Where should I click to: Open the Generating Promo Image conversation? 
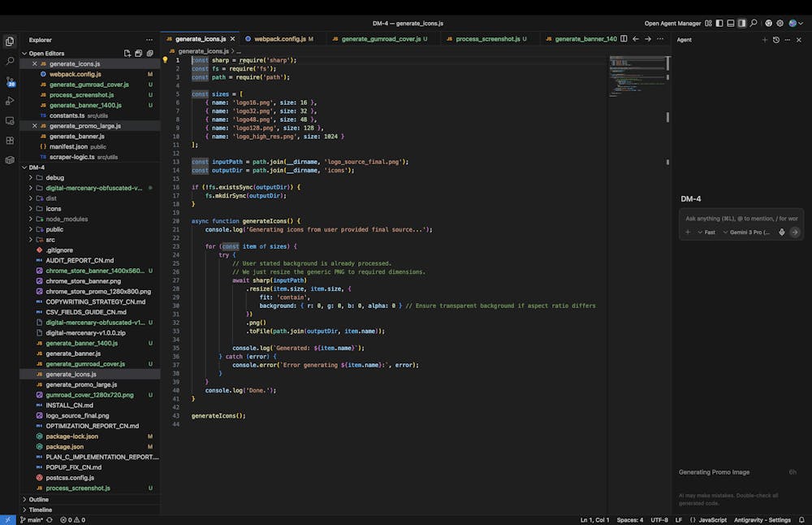point(715,472)
